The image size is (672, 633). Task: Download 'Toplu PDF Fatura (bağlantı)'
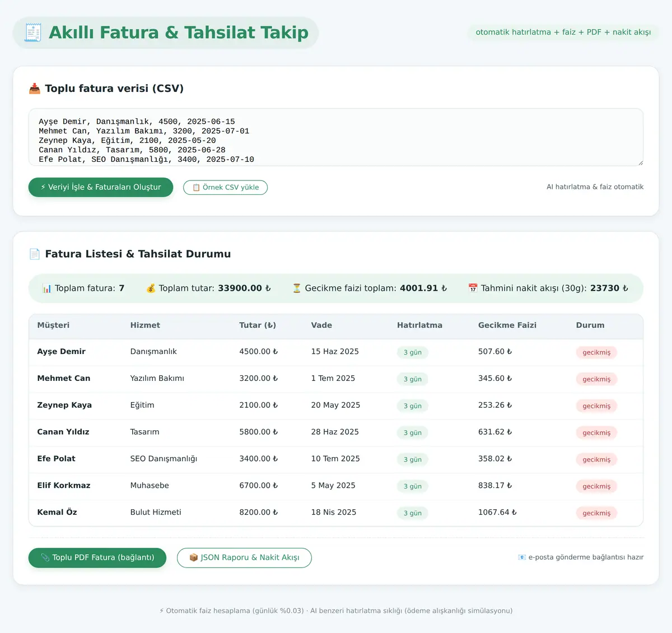point(97,558)
